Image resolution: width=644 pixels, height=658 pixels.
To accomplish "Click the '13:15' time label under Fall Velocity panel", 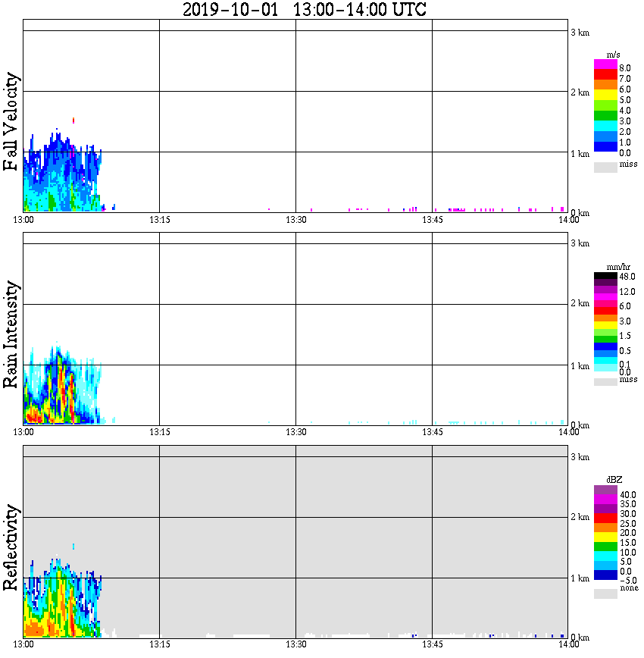I will tap(160, 220).
